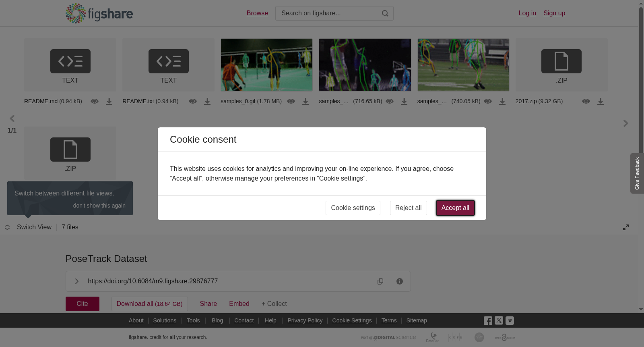The width and height of the screenshot is (644, 347).
Task: Open figshare Vimeo icon
Action: coord(510,321)
